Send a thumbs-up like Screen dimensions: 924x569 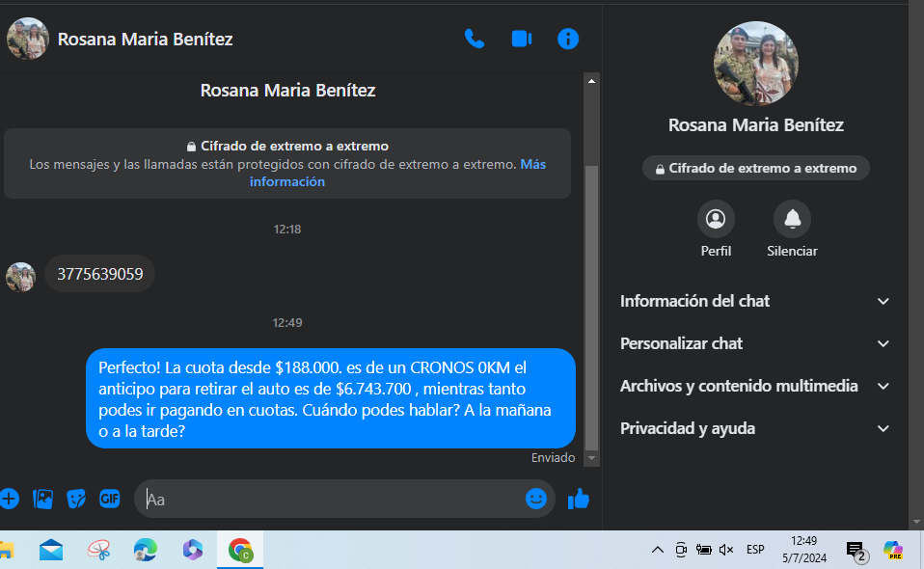coord(579,499)
